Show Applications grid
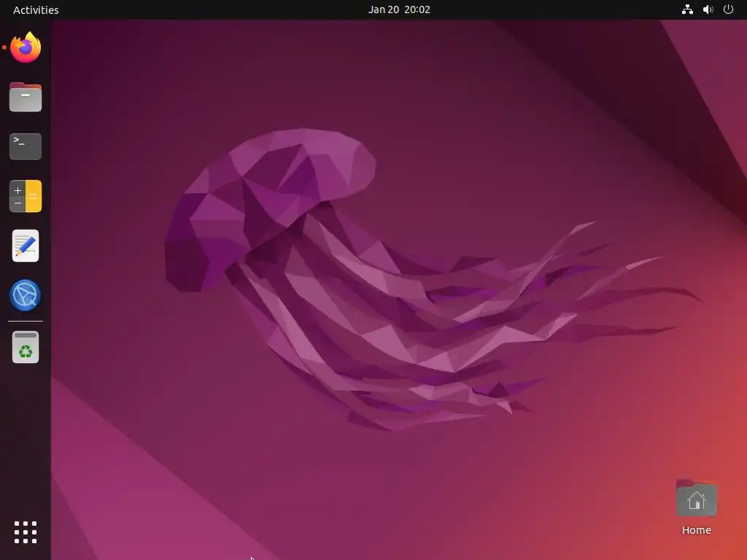This screenshot has height=560, width=747. 26,532
